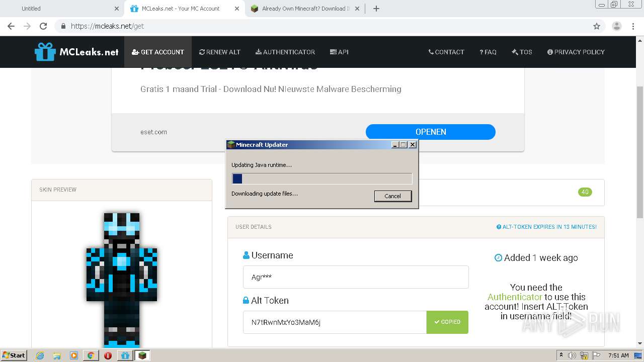Switch to the Already Own Minecraft tab
Screen dimensions: 644x362
[x=306, y=9]
